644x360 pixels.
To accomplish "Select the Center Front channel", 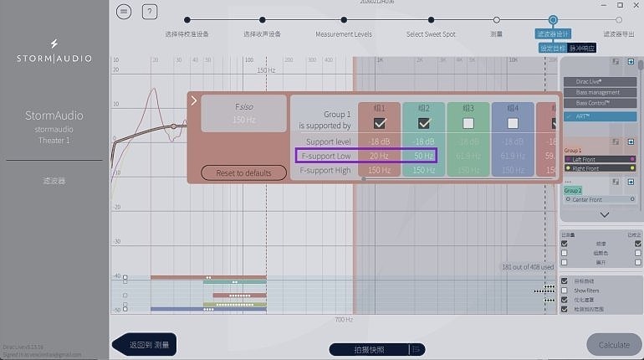I will pyautogui.click(x=600, y=200).
